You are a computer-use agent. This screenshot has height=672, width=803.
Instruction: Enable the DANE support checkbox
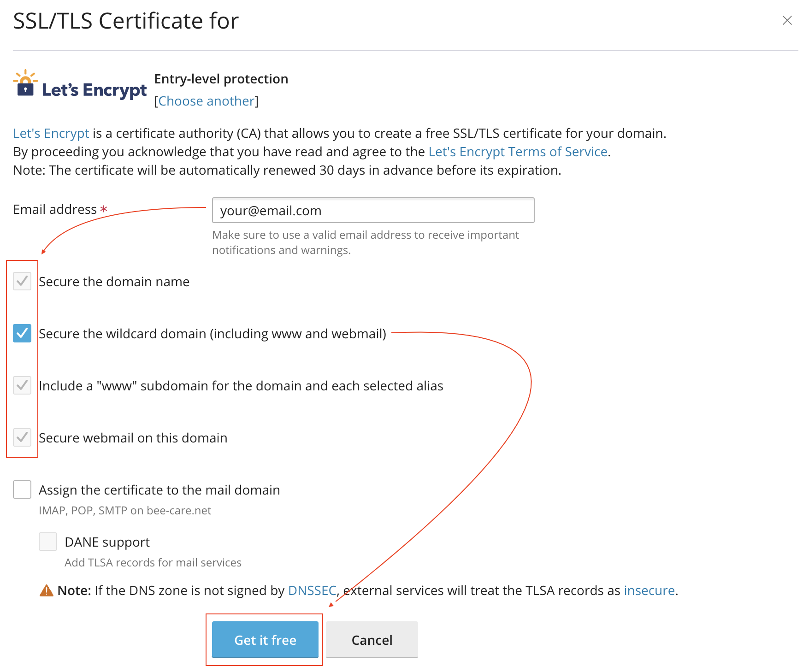48,542
